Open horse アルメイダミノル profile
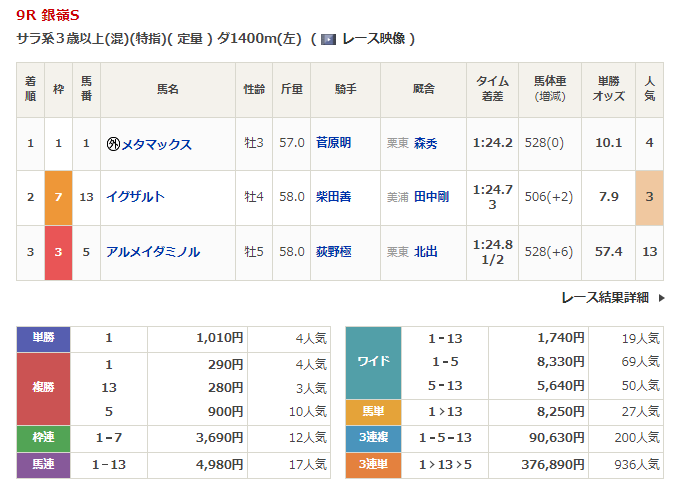 [153, 252]
